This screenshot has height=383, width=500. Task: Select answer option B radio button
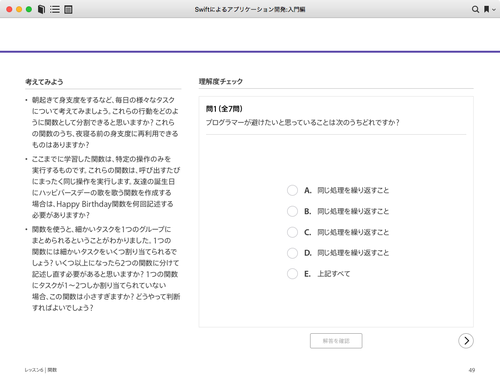(292, 211)
